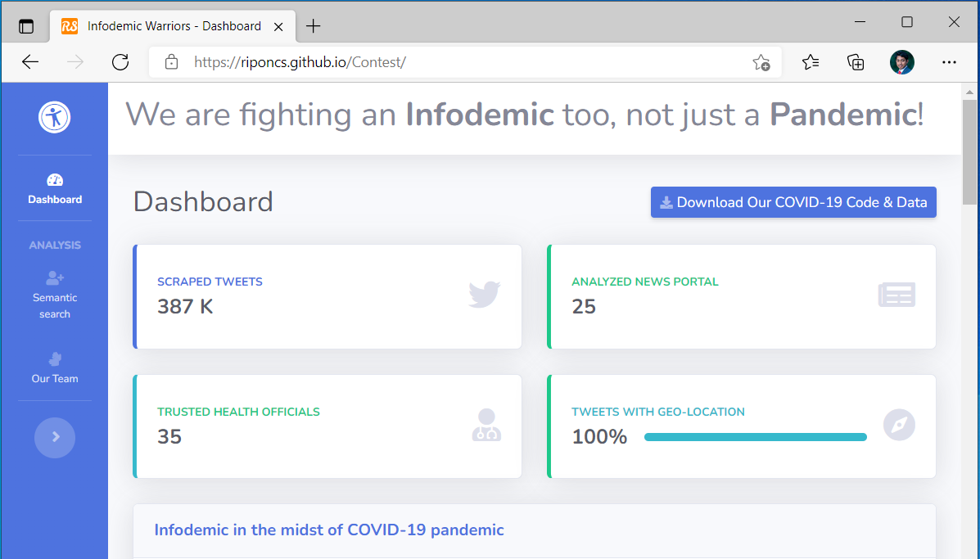Click the profile avatar in the browser toolbar
The height and width of the screenshot is (559, 980).
[x=901, y=61]
